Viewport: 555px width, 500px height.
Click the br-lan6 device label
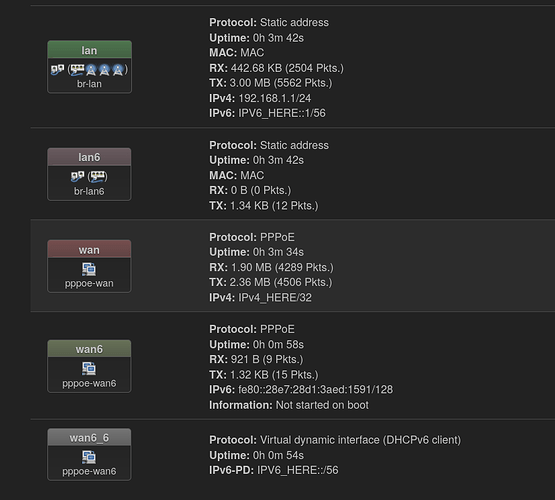pyautogui.click(x=89, y=191)
